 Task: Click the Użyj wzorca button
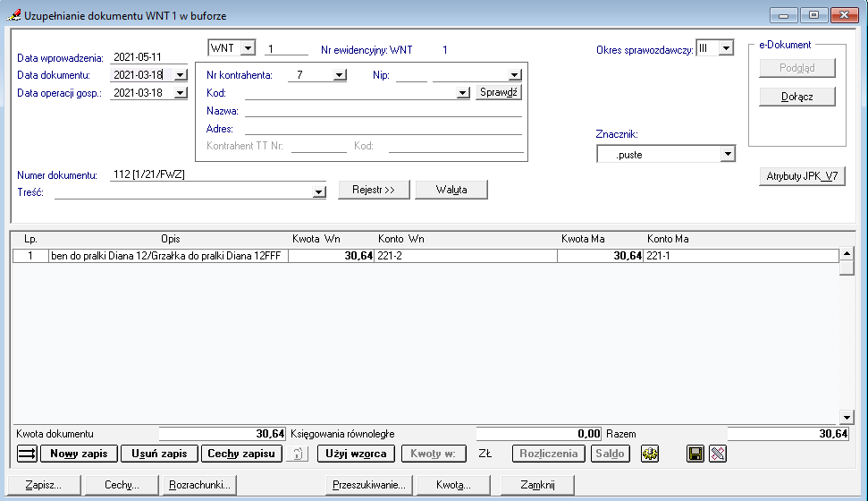point(356,454)
